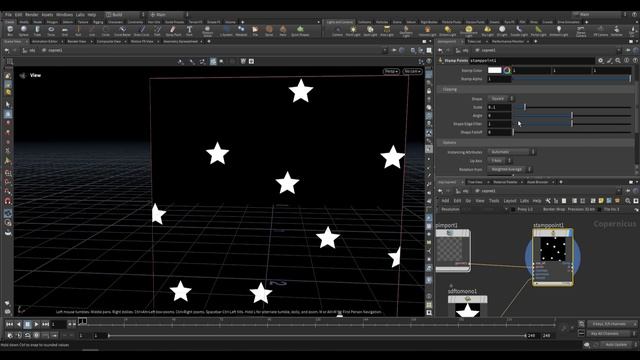Click the Stamp Color white swatch
Viewport: 640px width, 360px height.
(494, 71)
